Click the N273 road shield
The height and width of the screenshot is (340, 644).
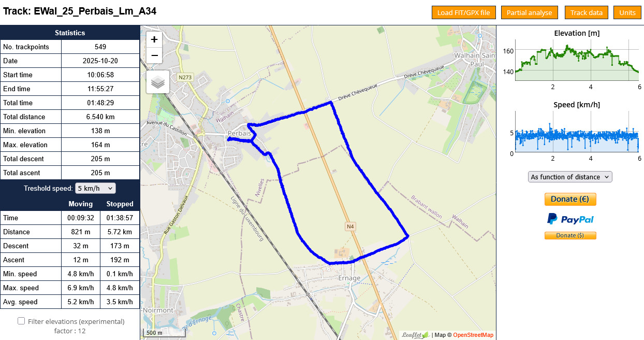tap(185, 77)
